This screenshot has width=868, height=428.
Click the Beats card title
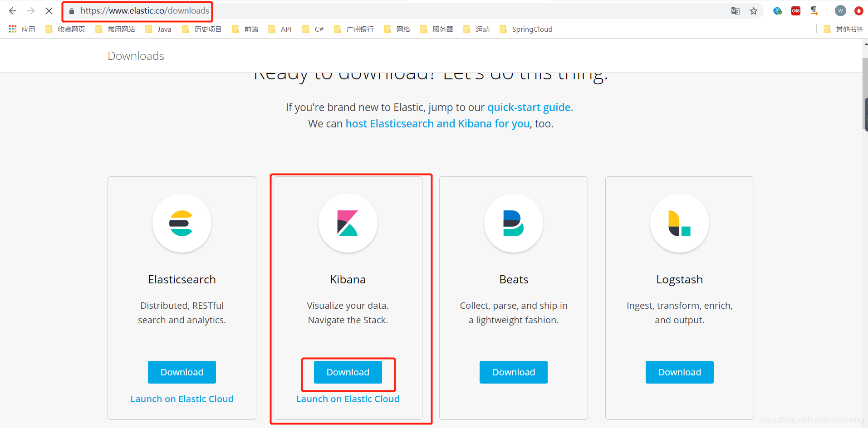(x=514, y=279)
